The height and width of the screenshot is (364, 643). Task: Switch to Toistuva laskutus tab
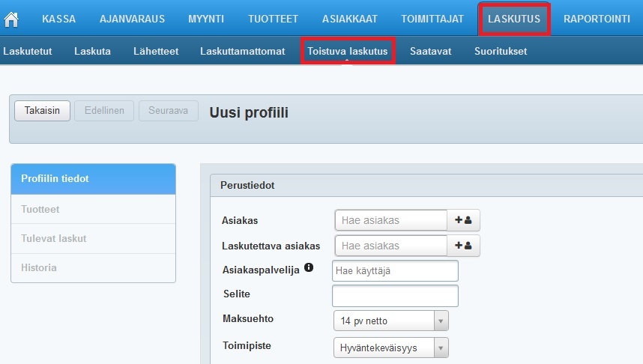coord(347,51)
